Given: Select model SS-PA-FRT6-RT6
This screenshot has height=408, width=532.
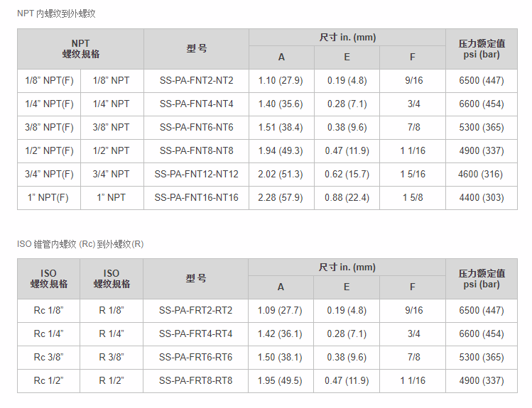Looking at the screenshot, I should [195, 358].
